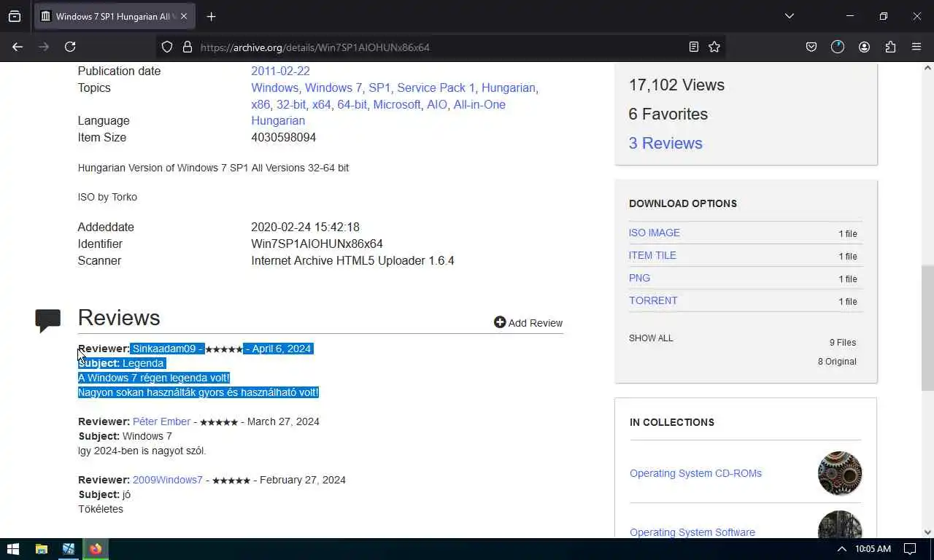Open the Extensions puzzle icon

tap(890, 47)
